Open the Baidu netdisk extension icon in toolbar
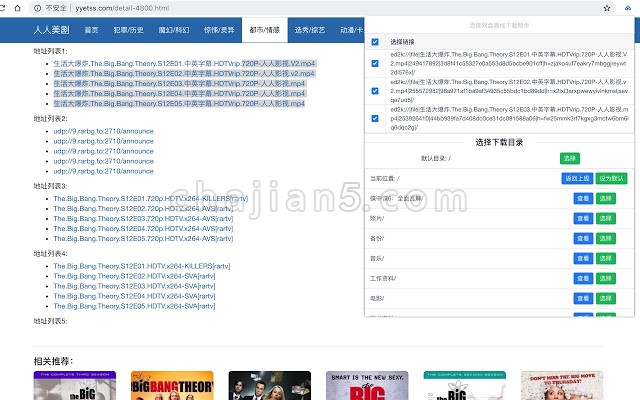This screenshot has width=640, height=400. click(x=628, y=8)
